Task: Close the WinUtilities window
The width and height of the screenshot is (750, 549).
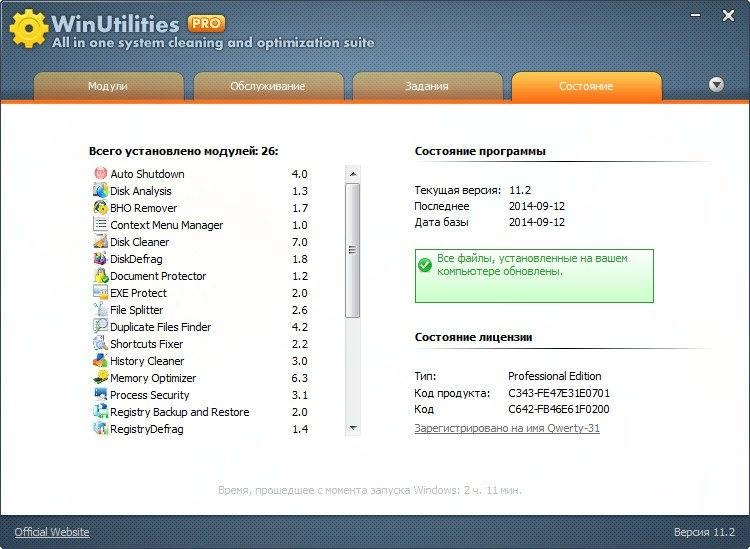Action: (728, 16)
